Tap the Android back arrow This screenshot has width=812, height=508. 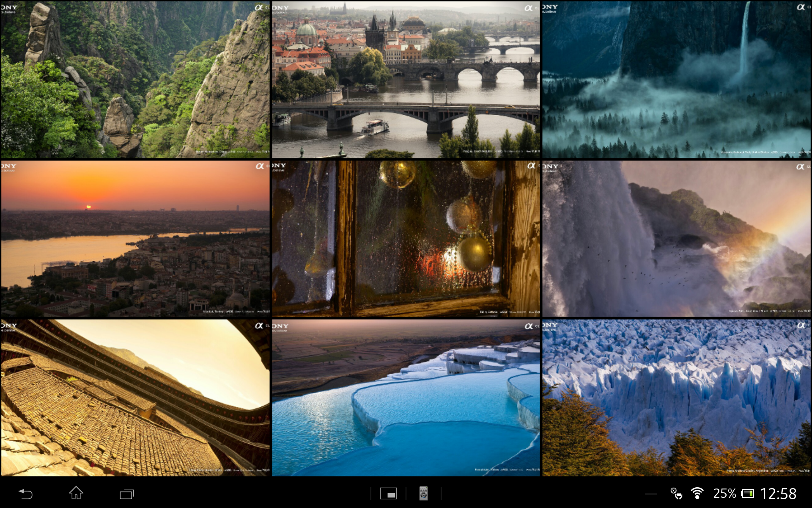[x=25, y=494]
